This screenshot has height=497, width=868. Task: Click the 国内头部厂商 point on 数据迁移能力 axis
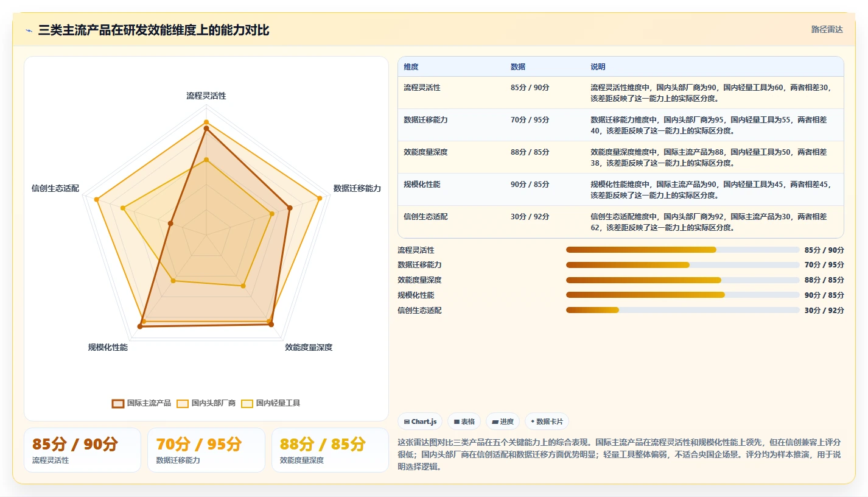(320, 197)
